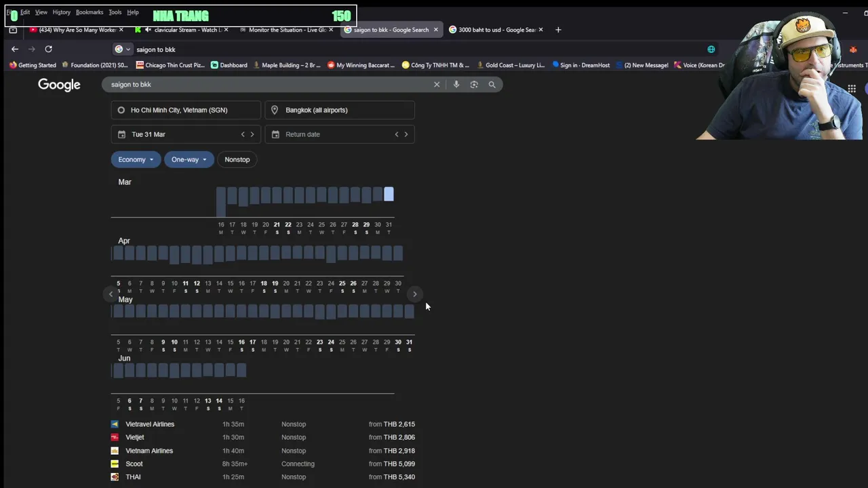Reload the page
868x488 pixels.
click(x=48, y=49)
